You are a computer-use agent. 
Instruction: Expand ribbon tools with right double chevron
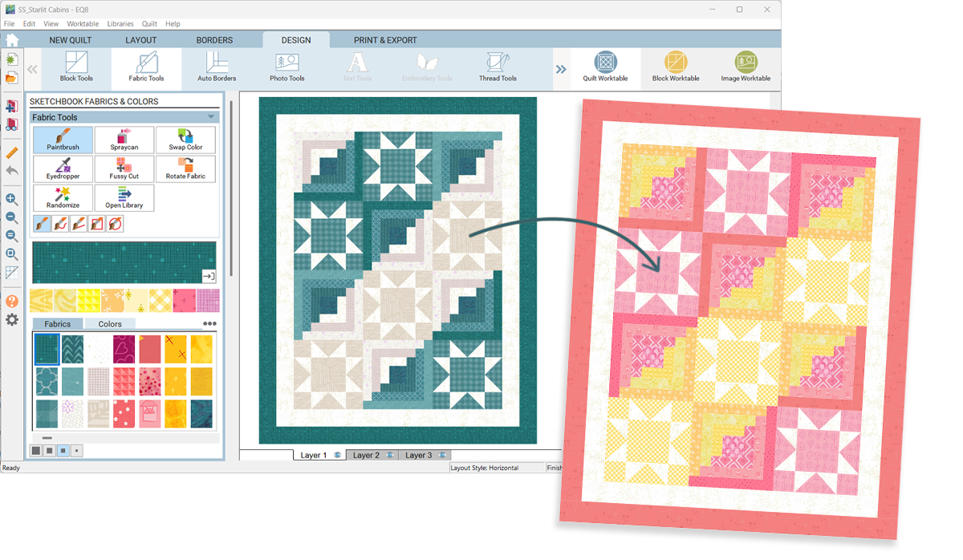coord(561,69)
